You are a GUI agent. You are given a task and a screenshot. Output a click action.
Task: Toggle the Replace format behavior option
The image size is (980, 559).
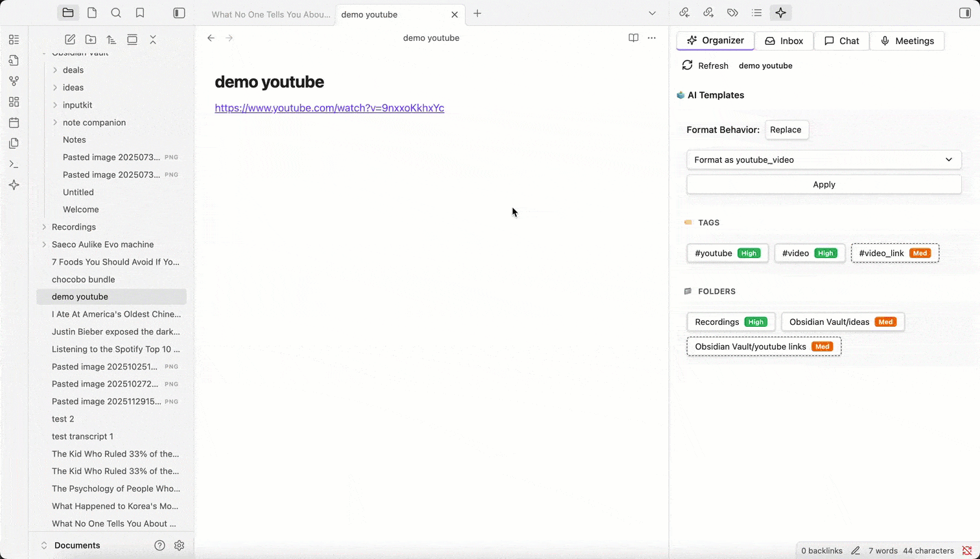click(786, 130)
